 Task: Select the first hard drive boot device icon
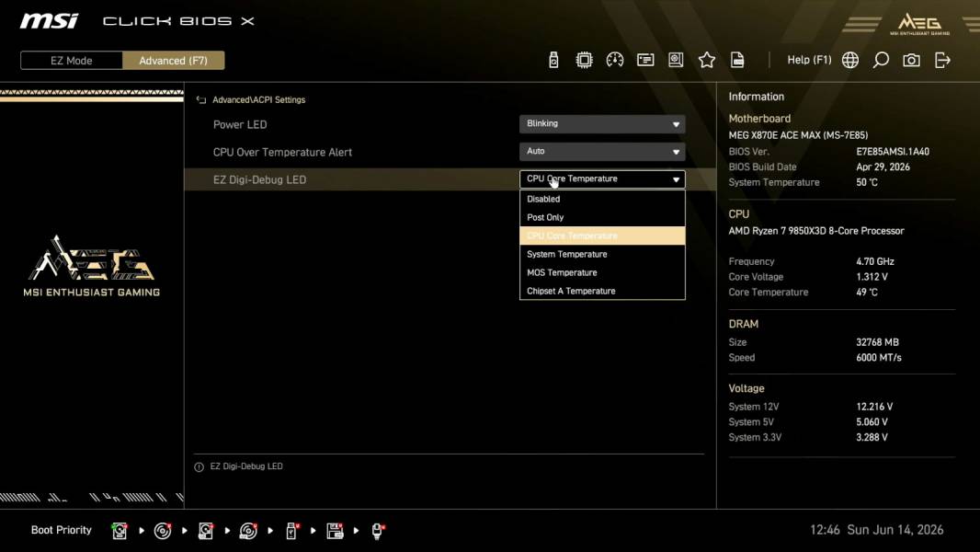(120, 531)
